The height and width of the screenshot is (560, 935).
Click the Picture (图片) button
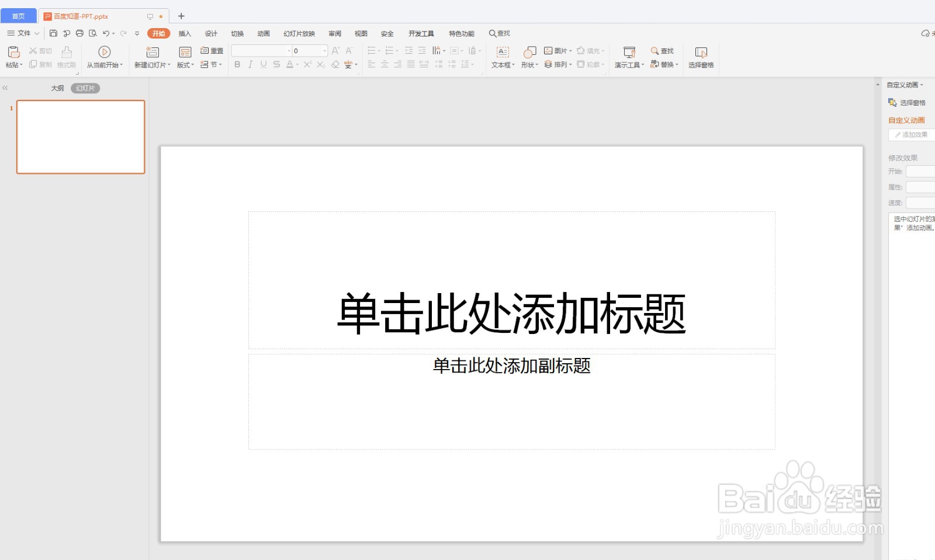click(557, 51)
